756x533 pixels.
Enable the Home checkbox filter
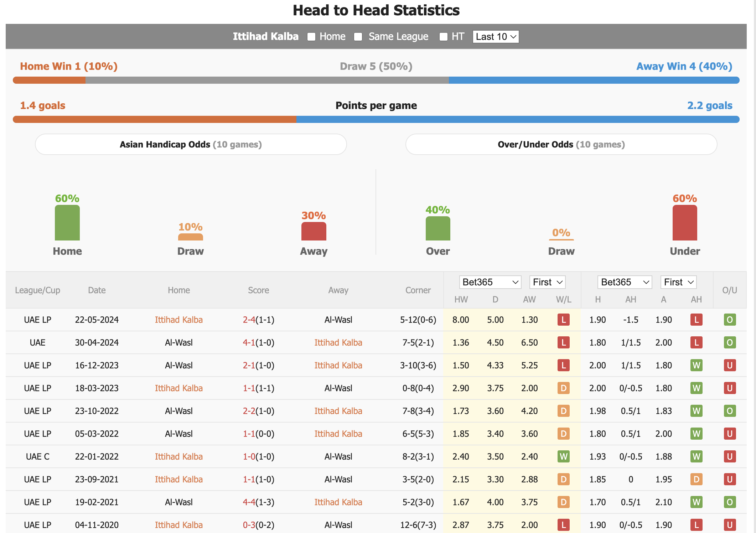311,37
